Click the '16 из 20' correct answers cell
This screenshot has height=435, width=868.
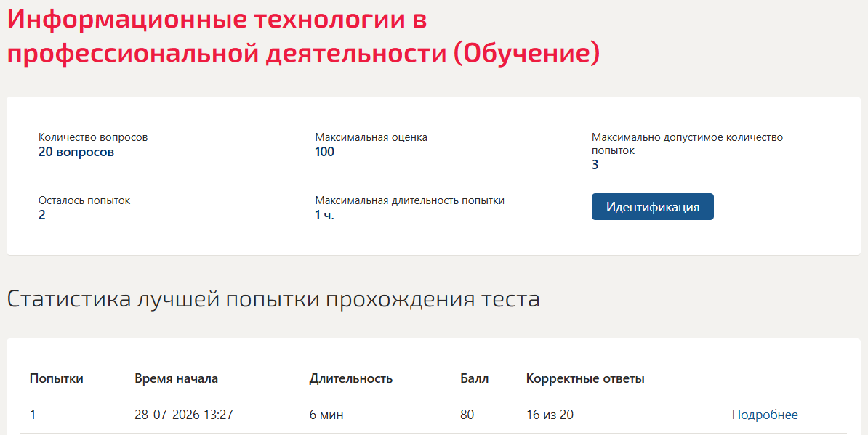coord(550,415)
